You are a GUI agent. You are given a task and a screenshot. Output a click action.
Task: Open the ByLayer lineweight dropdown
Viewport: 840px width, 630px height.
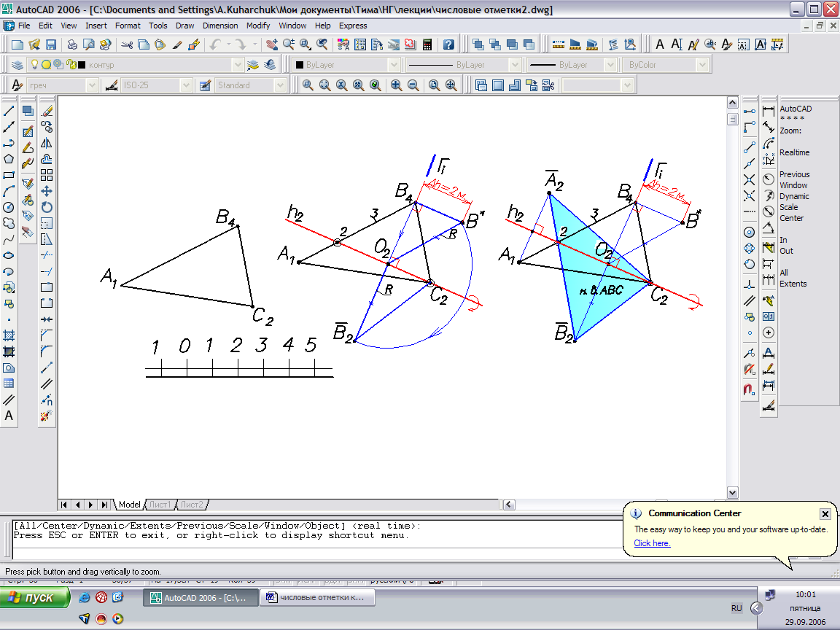610,65
